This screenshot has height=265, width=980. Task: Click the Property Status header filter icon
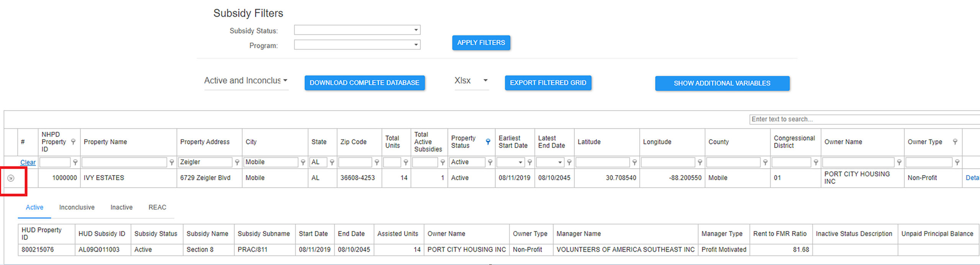pyautogui.click(x=488, y=142)
